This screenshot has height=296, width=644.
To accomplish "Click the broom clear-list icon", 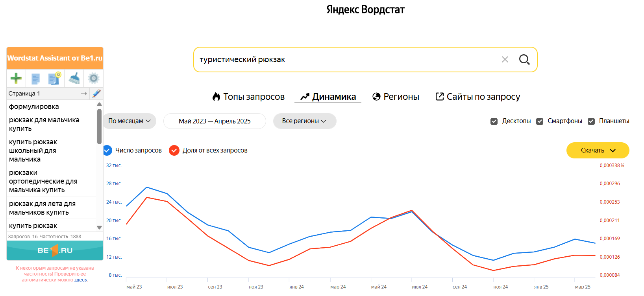I will tap(74, 78).
